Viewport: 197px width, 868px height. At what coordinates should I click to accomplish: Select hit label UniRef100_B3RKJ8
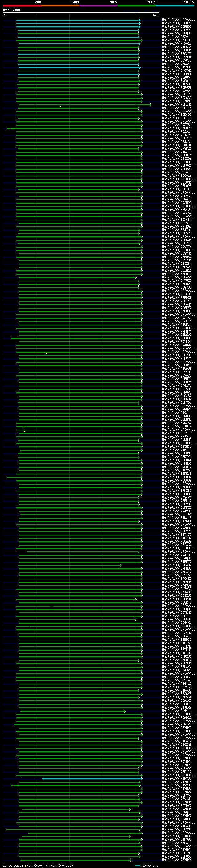pyautogui.click(x=177, y=474)
